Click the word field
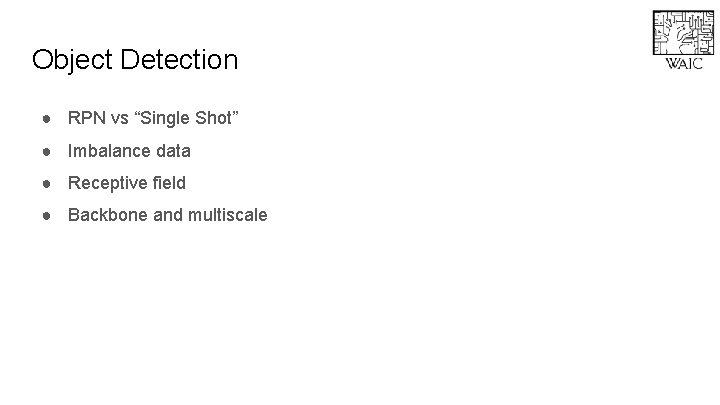The height and width of the screenshot is (405, 720). coord(169,183)
